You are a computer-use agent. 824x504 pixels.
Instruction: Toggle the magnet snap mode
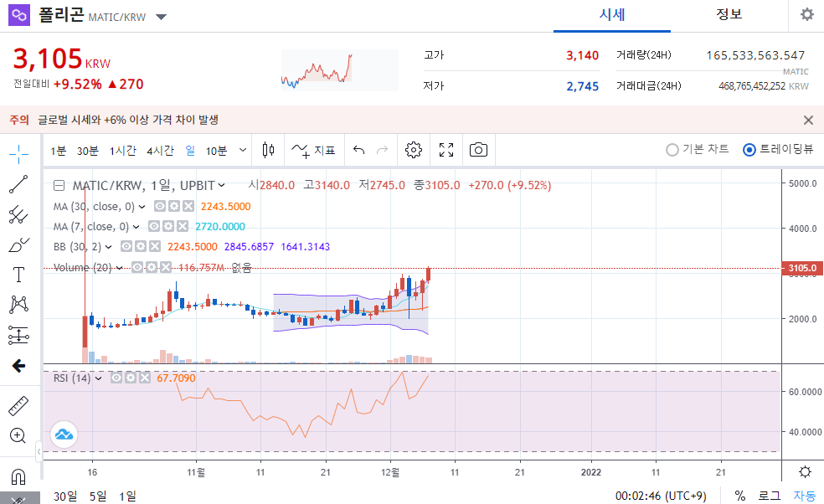pyautogui.click(x=18, y=476)
